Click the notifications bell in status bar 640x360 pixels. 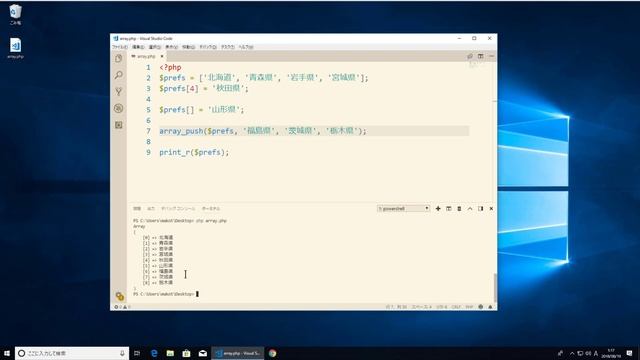[x=490, y=307]
